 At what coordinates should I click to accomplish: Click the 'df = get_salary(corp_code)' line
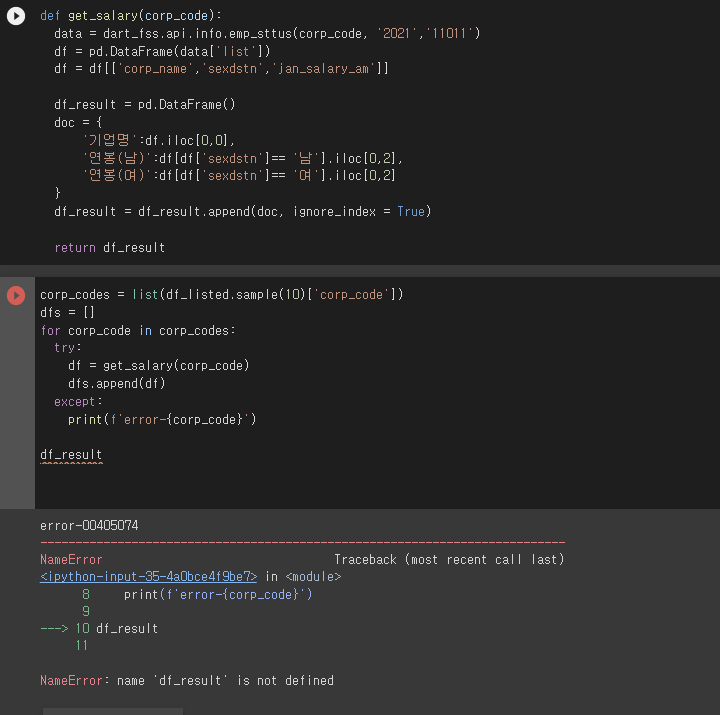pyautogui.click(x=158, y=366)
